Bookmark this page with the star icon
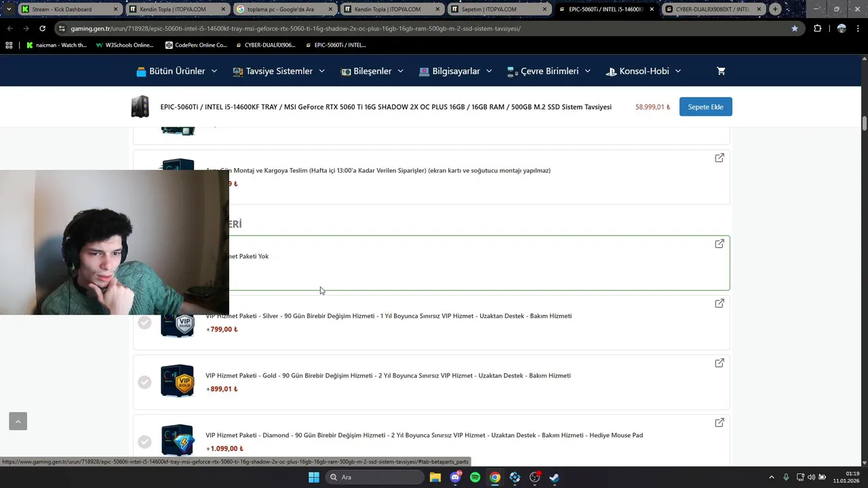This screenshot has width=868, height=488. [x=795, y=28]
